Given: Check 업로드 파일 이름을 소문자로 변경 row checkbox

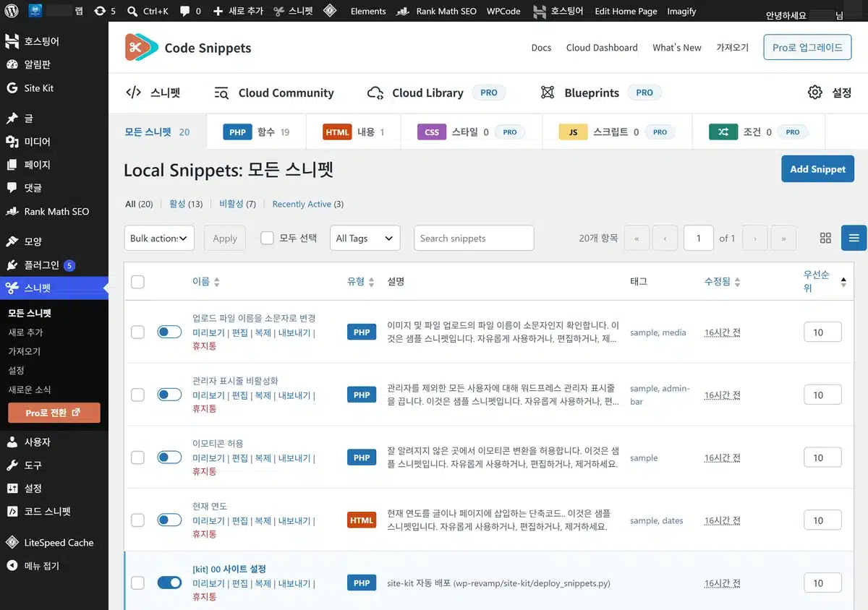Looking at the screenshot, I should [x=137, y=332].
